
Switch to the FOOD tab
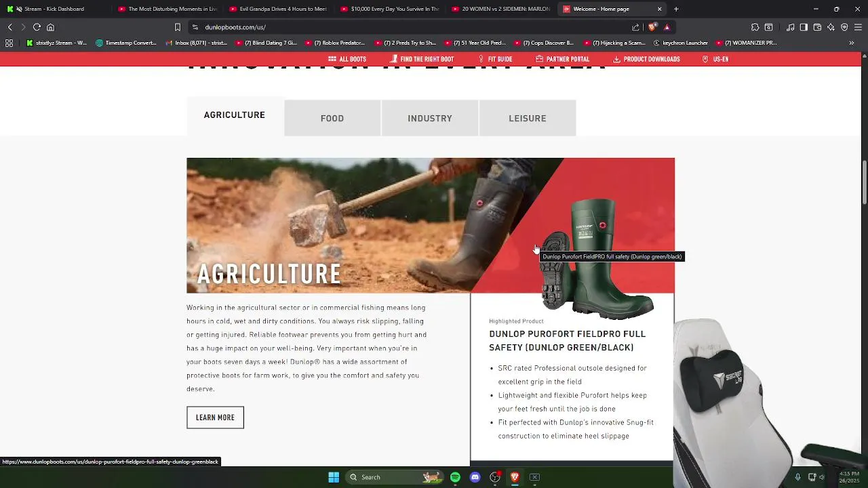pyautogui.click(x=332, y=118)
